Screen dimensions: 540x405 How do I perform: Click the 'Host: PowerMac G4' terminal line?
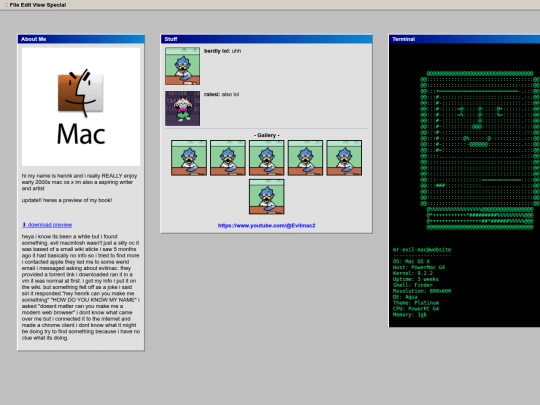pos(419,267)
